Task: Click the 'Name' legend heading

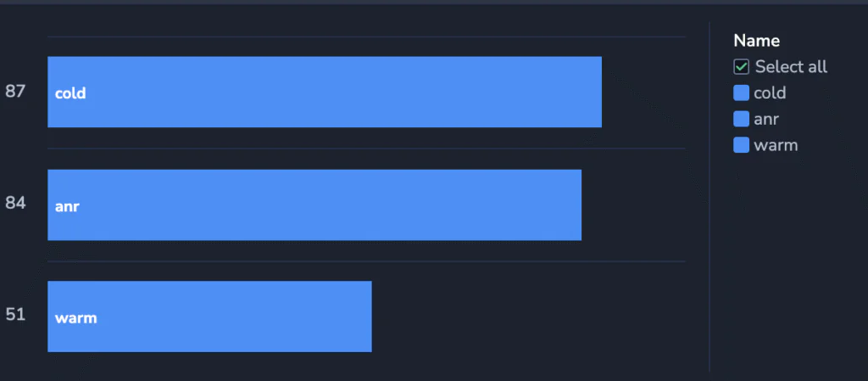Action: [x=756, y=41]
